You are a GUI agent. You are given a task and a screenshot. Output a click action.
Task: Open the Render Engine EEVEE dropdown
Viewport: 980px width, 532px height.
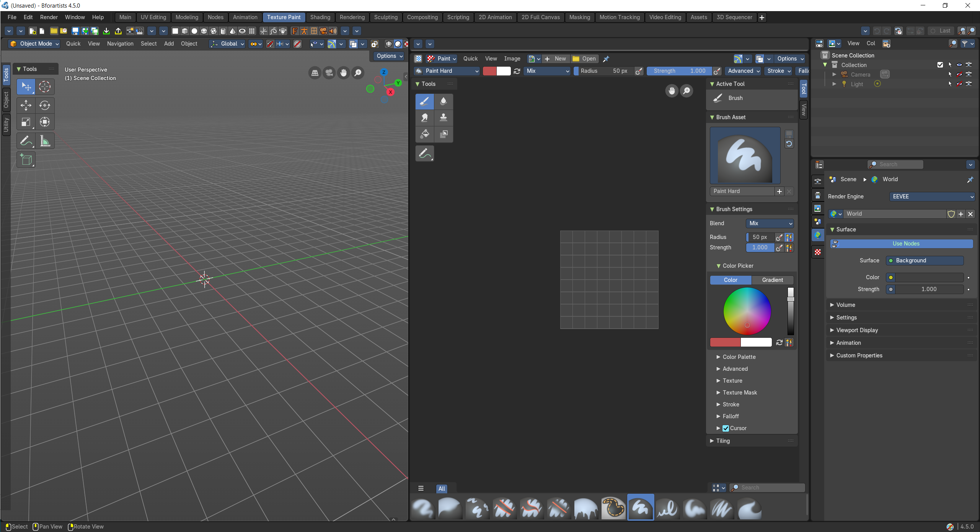[932, 196]
